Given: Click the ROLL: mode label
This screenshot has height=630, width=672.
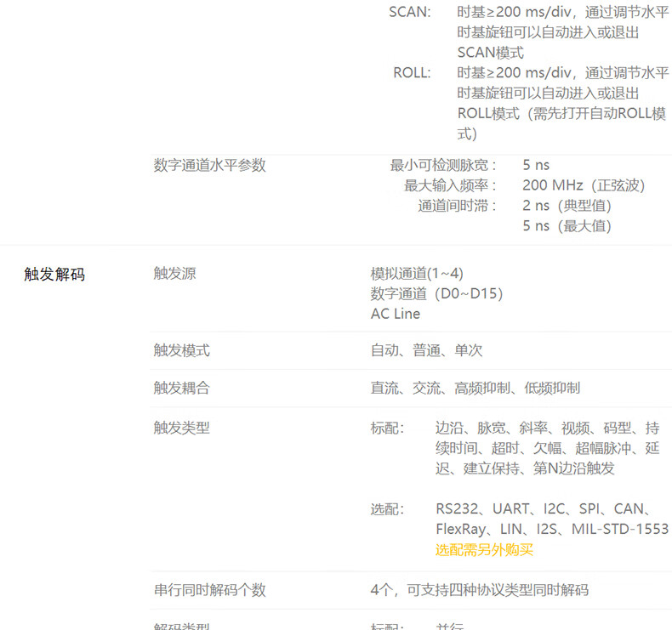Looking at the screenshot, I should [x=412, y=73].
